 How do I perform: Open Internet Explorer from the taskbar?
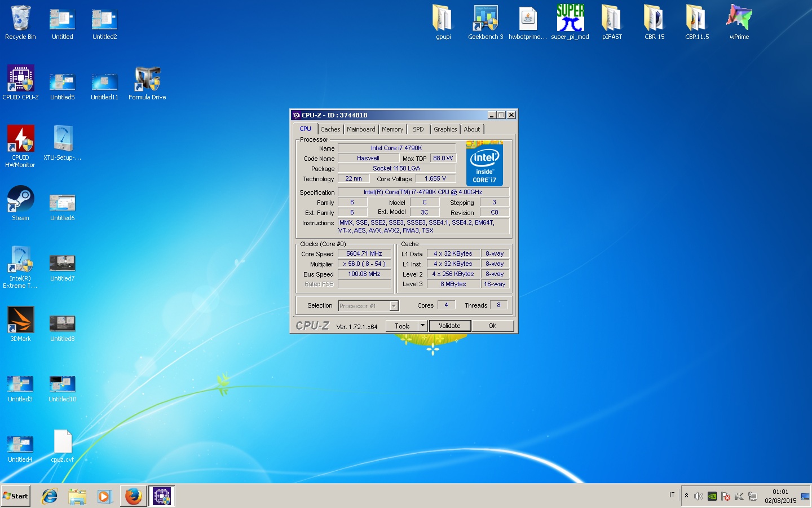tap(50, 496)
